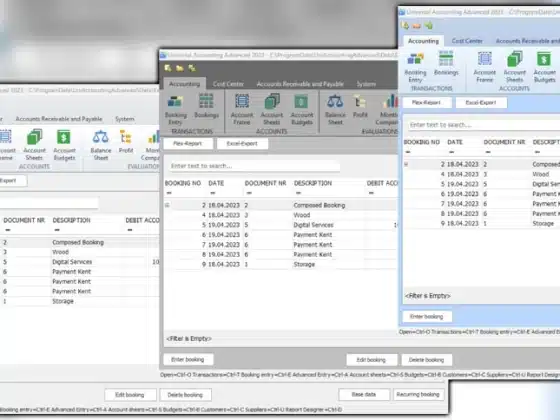
Task: Open Booking No filter in middle window
Action: point(169,193)
